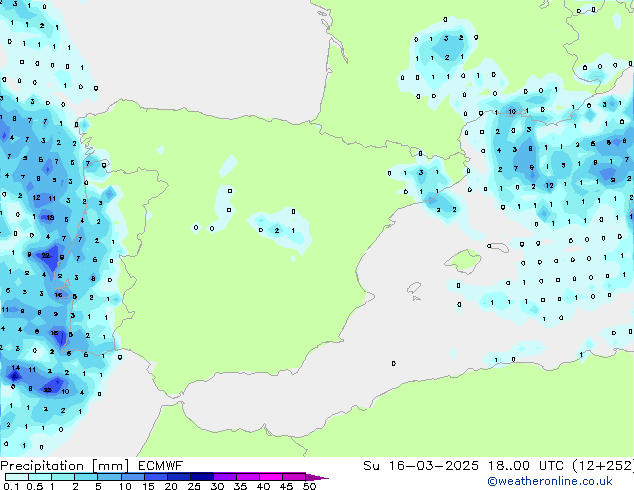Click the 5–10 mm legend color swatch

(109, 477)
